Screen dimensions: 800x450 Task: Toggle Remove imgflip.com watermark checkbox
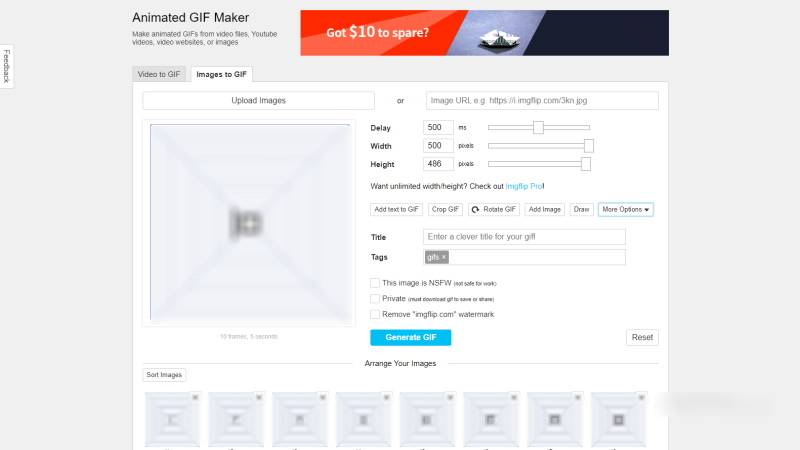tap(375, 314)
